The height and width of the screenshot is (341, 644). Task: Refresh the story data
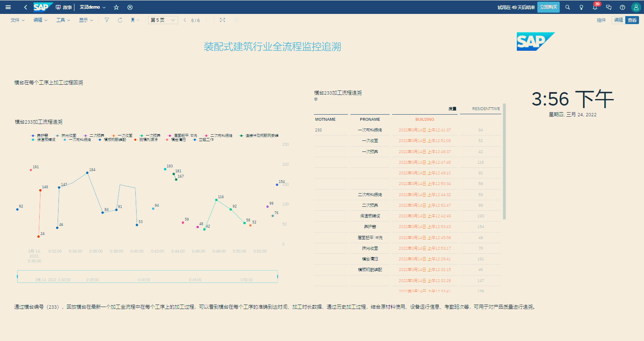tap(120, 20)
